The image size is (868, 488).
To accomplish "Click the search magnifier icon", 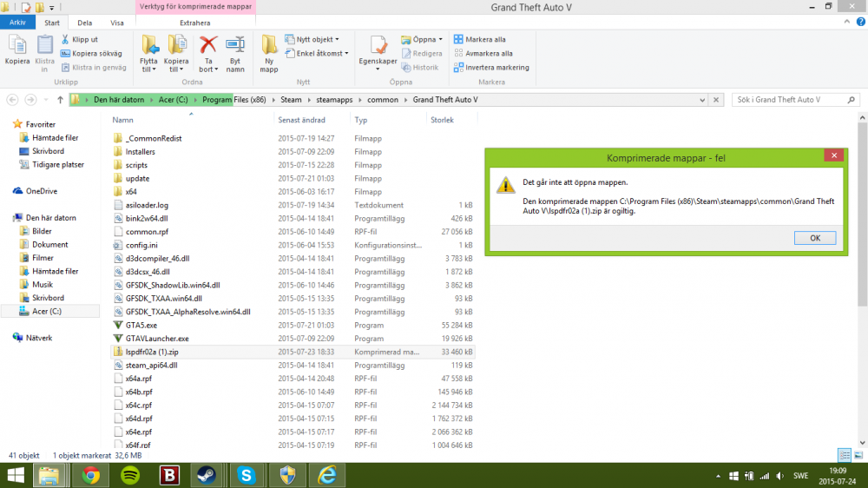I will pyautogui.click(x=851, y=100).
